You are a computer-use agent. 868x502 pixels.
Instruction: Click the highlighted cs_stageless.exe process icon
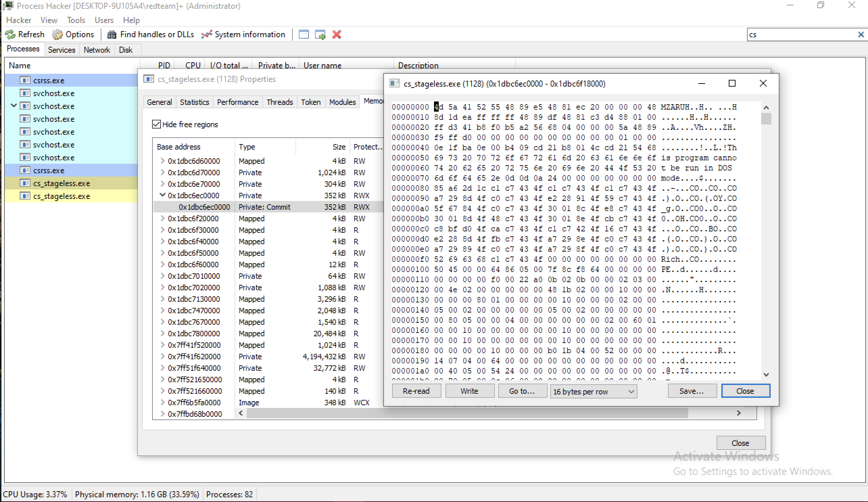tap(24, 183)
